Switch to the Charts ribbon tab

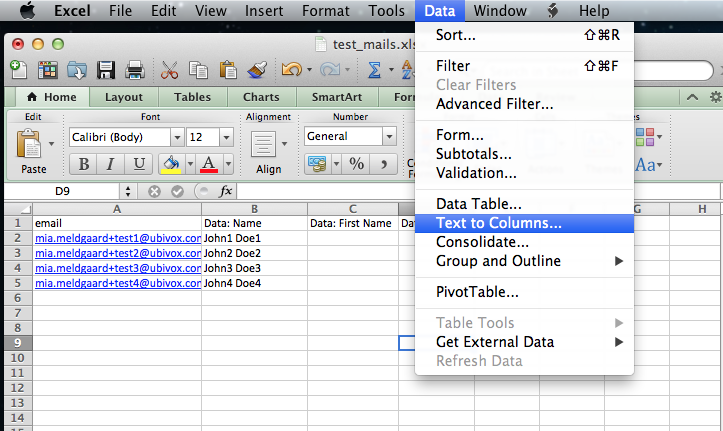(261, 97)
